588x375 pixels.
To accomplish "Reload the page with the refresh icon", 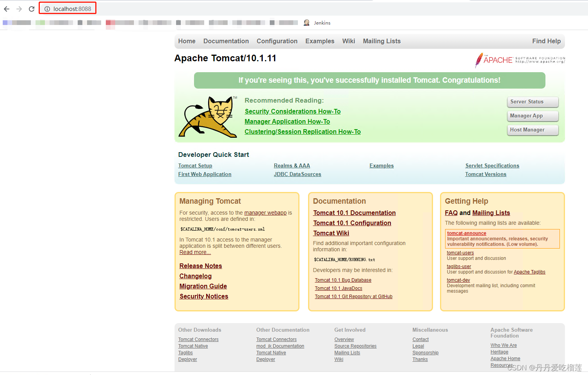I will 32,9.
